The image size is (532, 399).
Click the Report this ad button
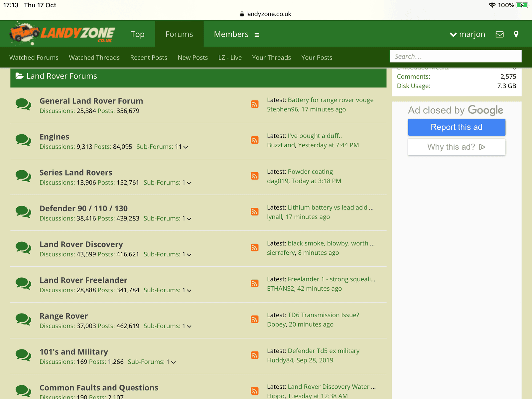pyautogui.click(x=457, y=127)
